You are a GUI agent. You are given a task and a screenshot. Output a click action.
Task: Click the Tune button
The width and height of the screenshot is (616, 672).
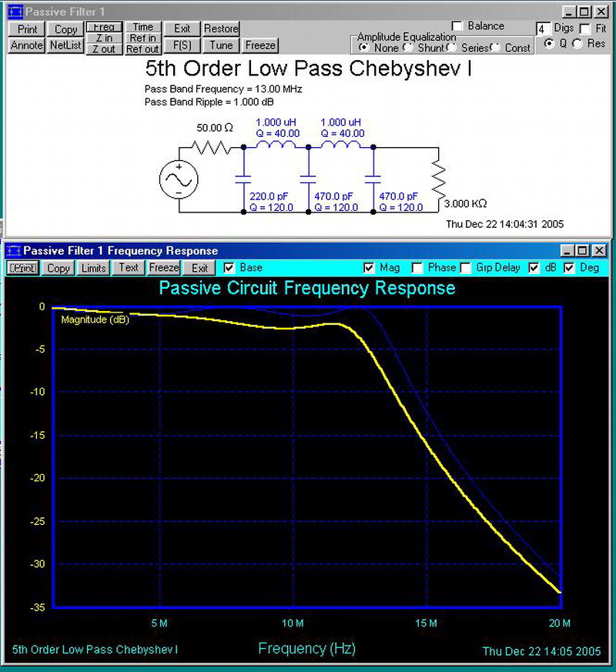point(221,45)
